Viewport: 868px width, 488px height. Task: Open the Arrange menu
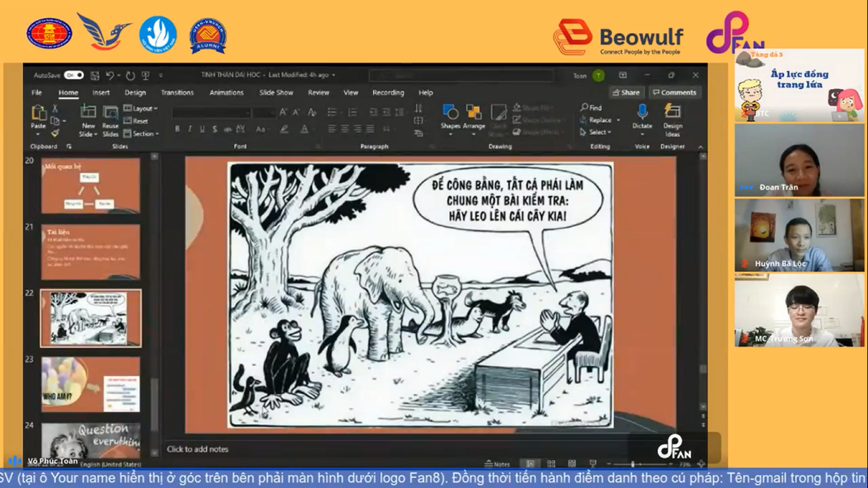[x=474, y=120]
